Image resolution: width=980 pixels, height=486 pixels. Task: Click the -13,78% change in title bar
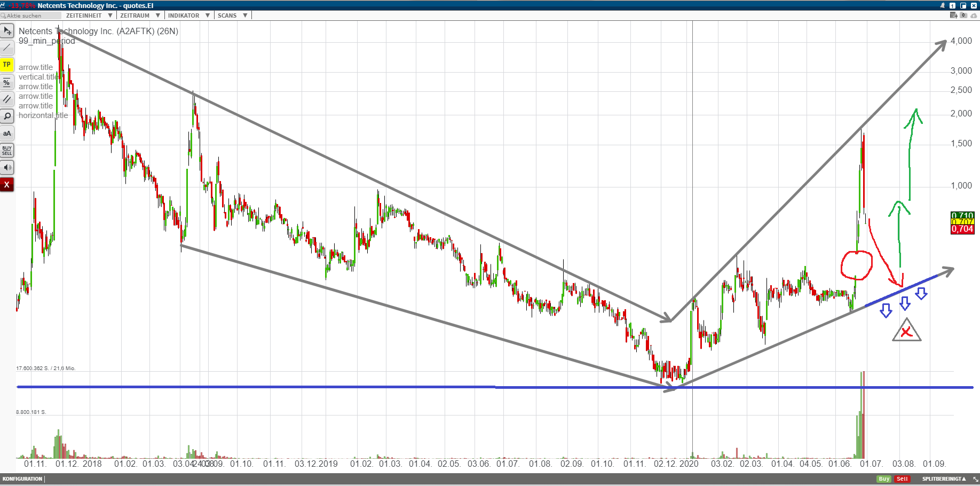coord(22,5)
